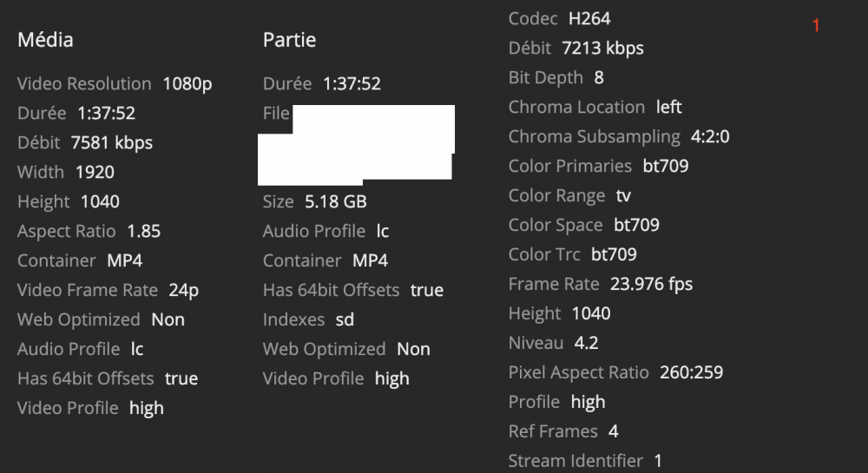Click the red number 1 indicator

(815, 25)
